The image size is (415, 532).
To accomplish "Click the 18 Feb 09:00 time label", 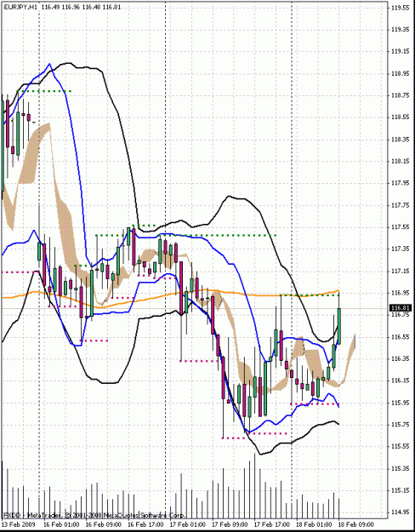I will click(355, 524).
